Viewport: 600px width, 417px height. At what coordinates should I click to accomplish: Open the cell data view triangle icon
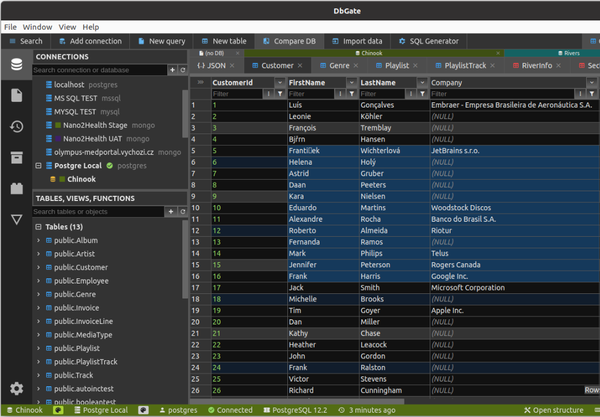(x=16, y=219)
